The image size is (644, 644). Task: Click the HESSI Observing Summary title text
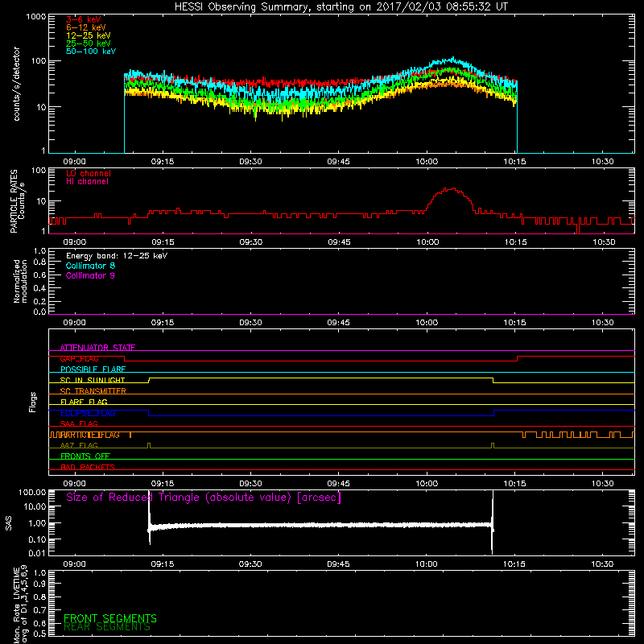[341, 7]
